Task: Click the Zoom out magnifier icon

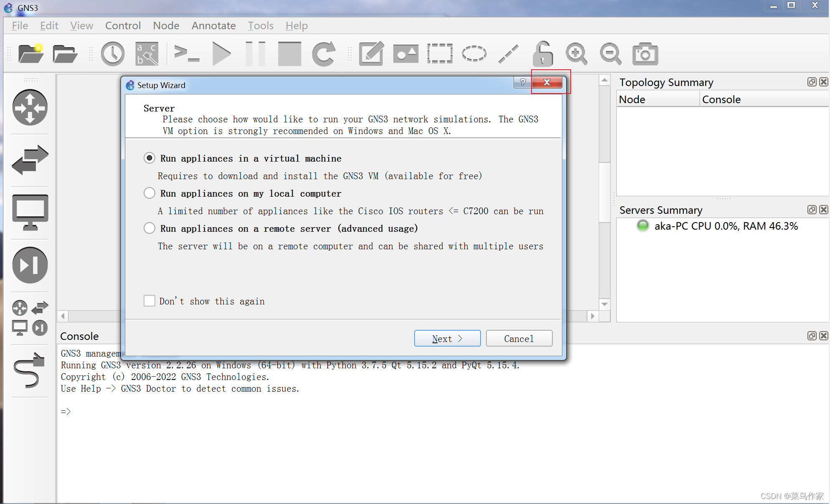Action: pos(611,54)
